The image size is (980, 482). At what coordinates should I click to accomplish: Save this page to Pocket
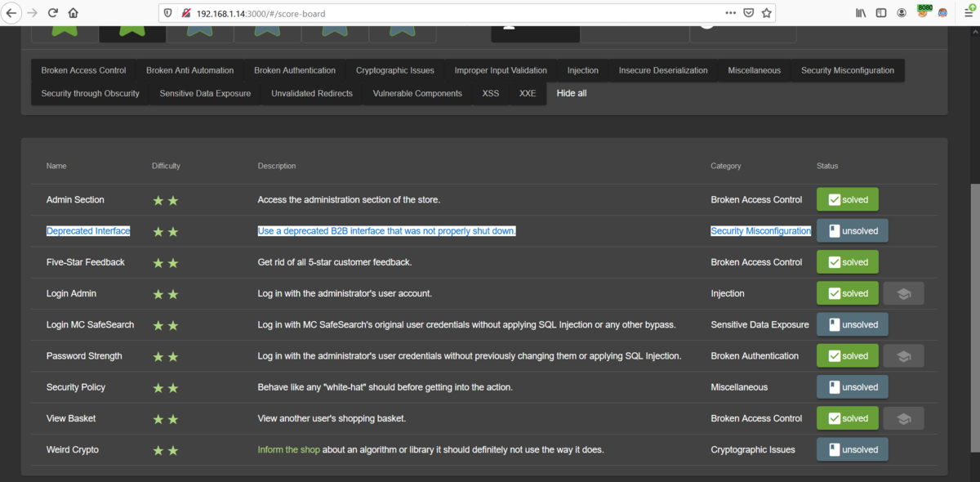748,13
